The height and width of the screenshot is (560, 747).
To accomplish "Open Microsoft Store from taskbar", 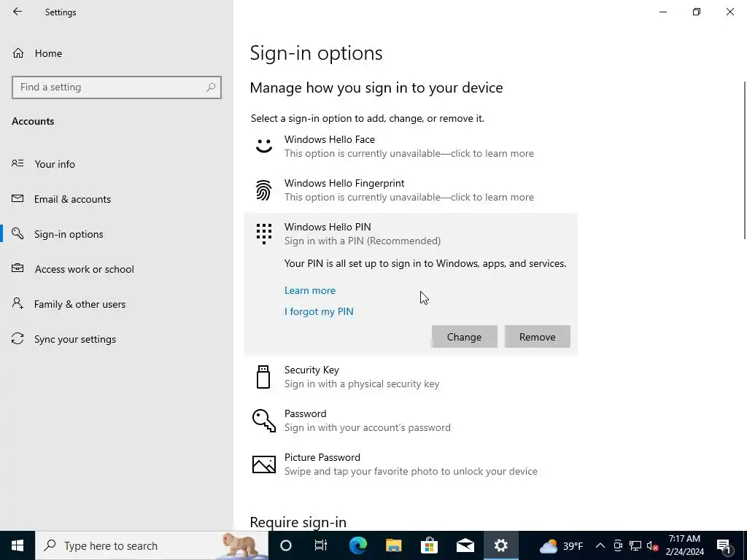I will click(429, 545).
